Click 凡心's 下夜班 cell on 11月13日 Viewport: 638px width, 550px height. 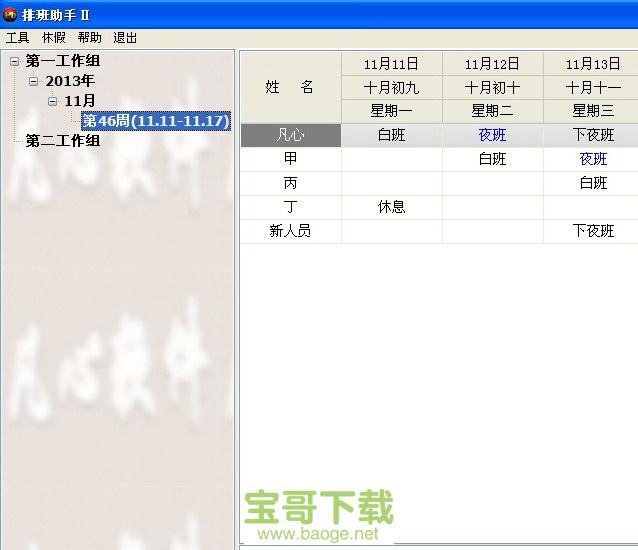click(x=591, y=135)
